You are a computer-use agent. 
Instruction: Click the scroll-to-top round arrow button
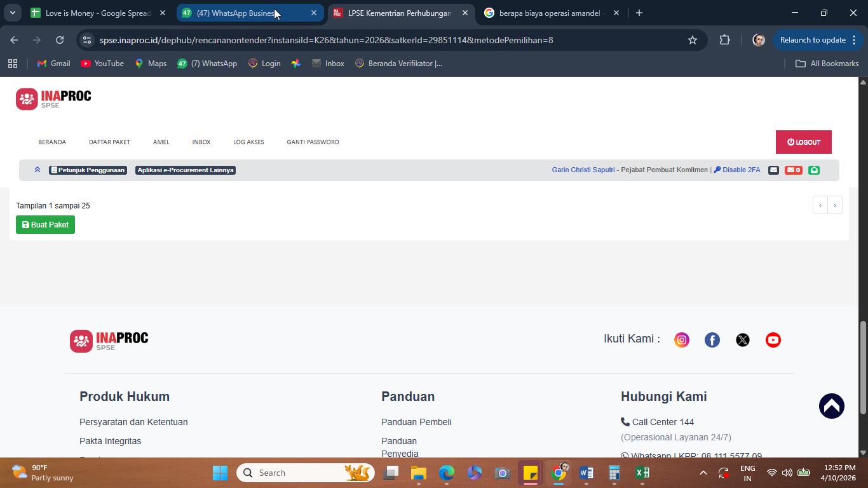click(832, 406)
